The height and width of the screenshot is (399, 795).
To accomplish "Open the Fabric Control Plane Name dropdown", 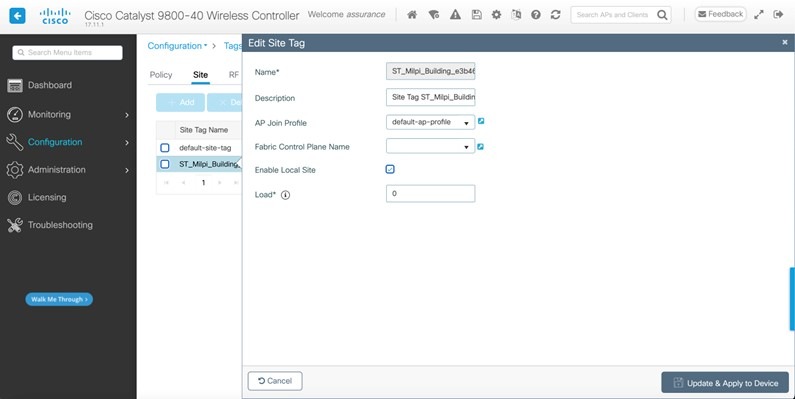I will (x=430, y=147).
